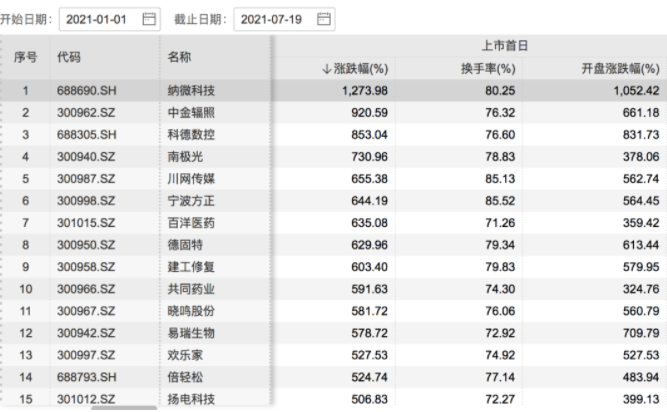Click the 上市首日 group header
This screenshot has height=412, width=667.
coord(505,45)
